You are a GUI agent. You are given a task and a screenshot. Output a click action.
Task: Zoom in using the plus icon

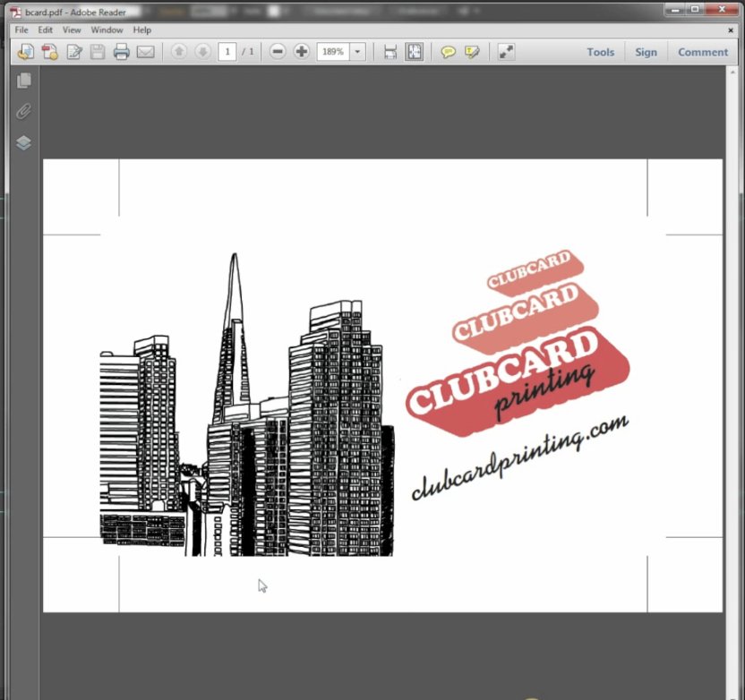tap(301, 51)
